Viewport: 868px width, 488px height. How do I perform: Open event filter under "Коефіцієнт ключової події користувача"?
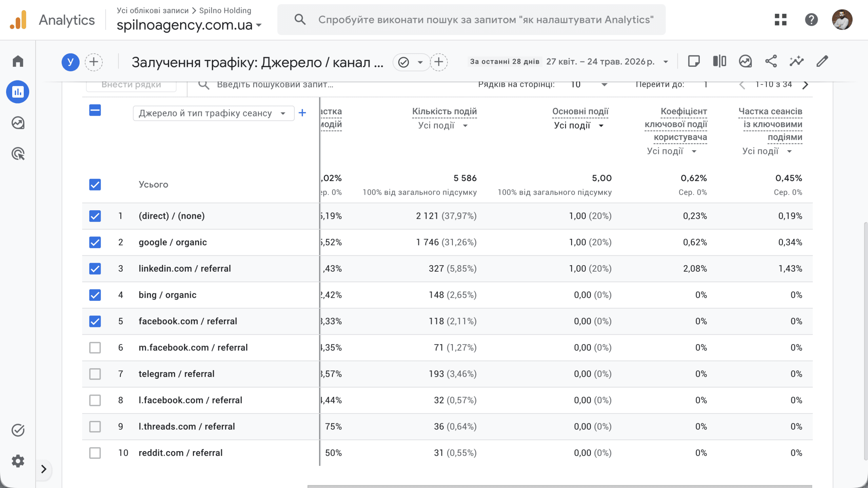tap(672, 151)
